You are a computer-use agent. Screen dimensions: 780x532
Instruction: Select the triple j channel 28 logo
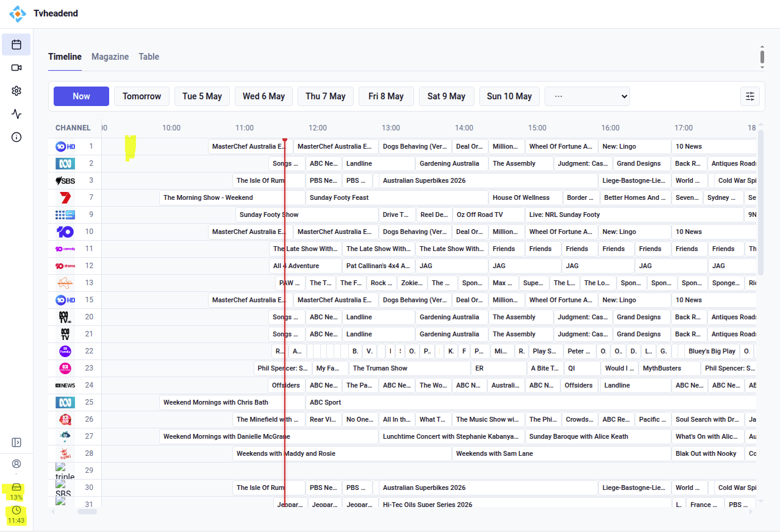(65, 453)
